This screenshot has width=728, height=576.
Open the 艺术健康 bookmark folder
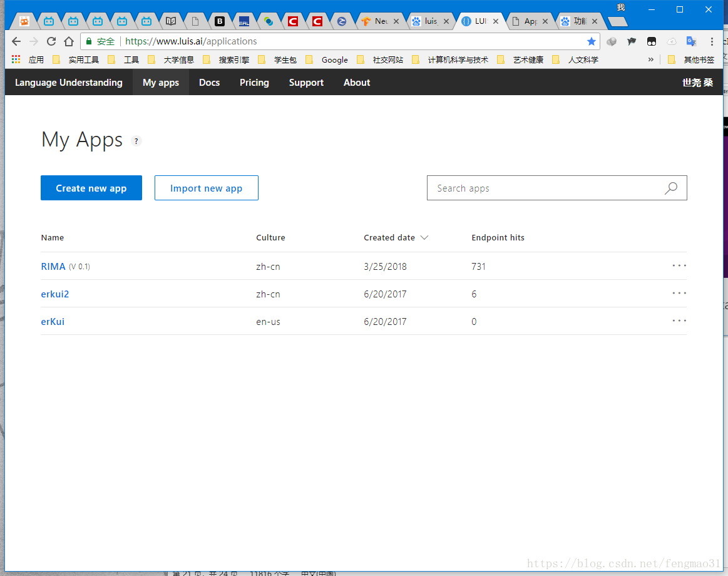pyautogui.click(x=520, y=59)
